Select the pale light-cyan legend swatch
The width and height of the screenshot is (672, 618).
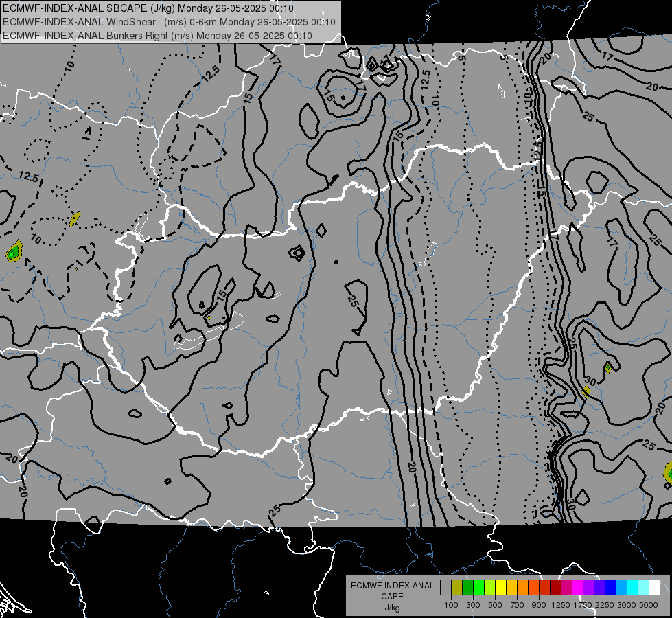(644, 588)
